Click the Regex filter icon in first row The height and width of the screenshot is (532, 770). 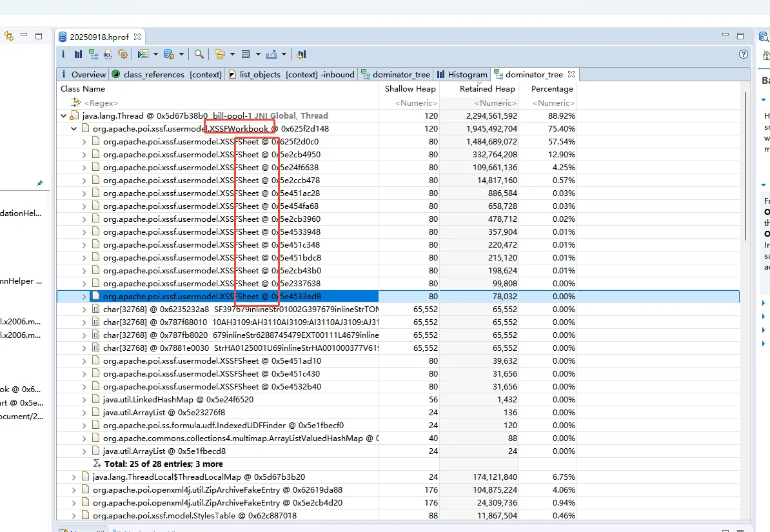(x=75, y=102)
